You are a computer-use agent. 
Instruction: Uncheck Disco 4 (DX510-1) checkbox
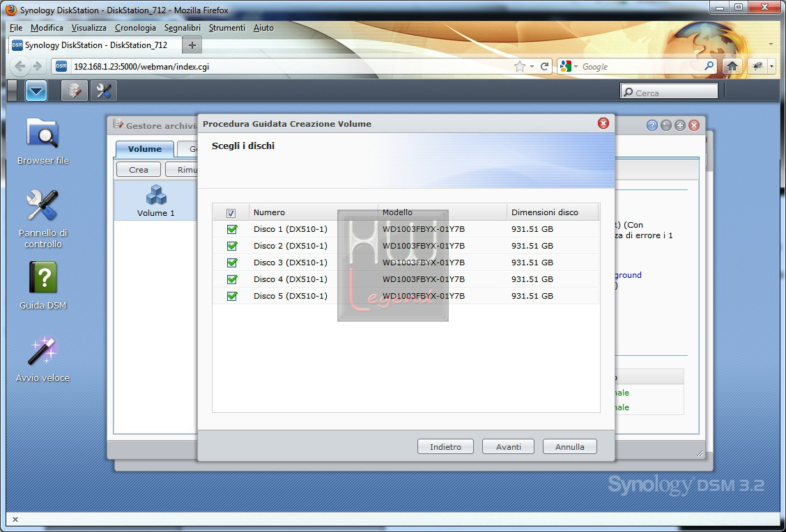click(x=232, y=279)
